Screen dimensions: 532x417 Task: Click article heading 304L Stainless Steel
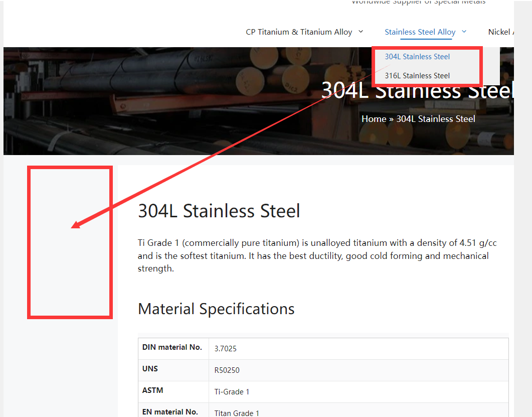coord(219,211)
